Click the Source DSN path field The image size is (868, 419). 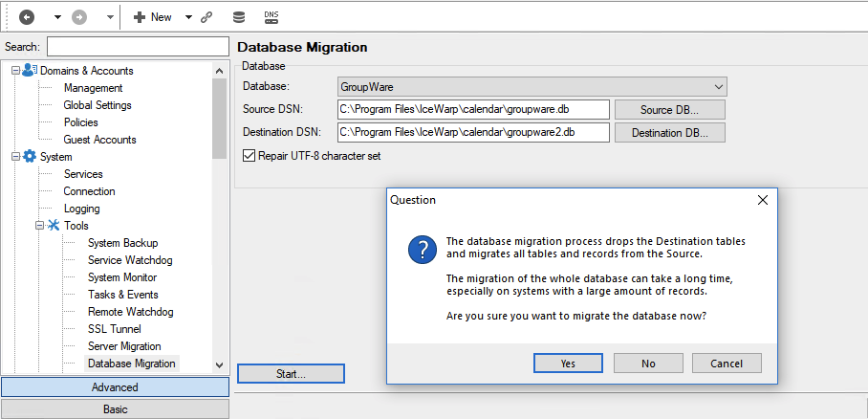click(473, 109)
